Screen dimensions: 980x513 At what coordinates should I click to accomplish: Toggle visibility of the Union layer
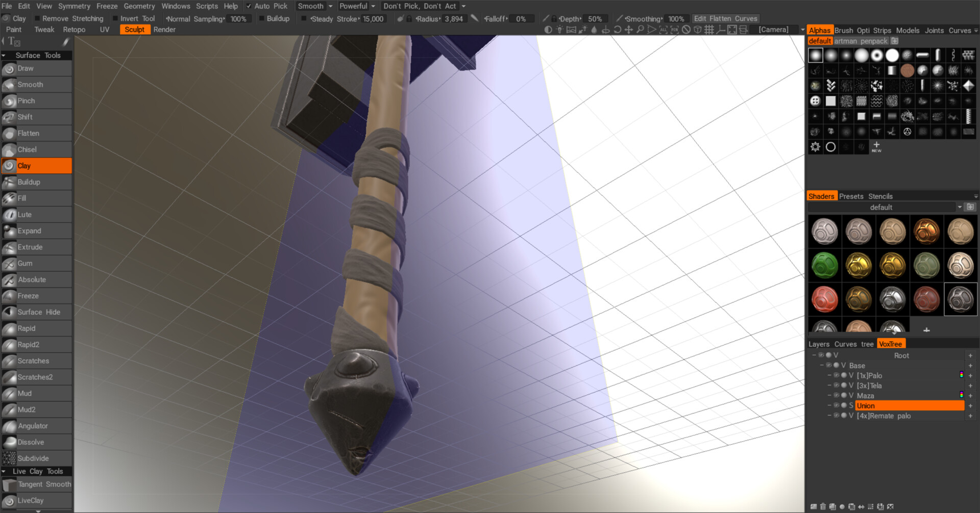tap(836, 405)
